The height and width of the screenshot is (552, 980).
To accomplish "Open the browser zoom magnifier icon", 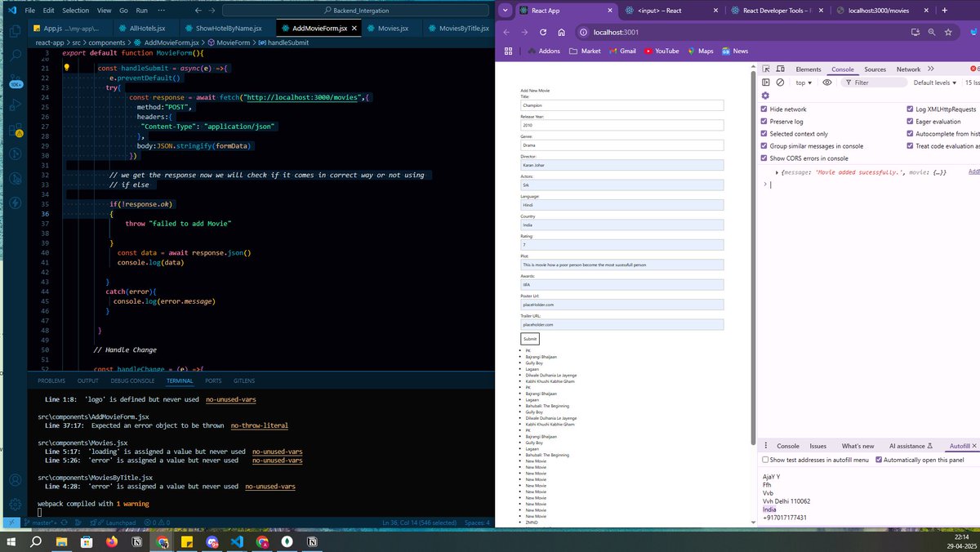I will 932,32.
